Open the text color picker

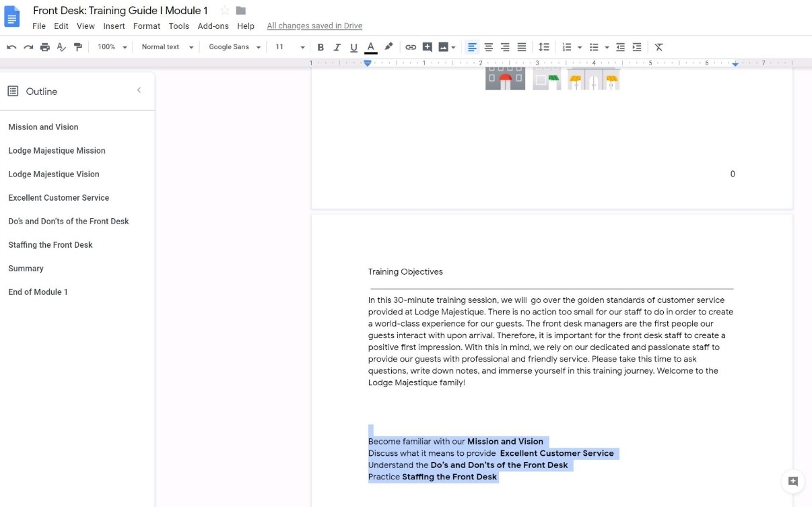[x=370, y=47]
